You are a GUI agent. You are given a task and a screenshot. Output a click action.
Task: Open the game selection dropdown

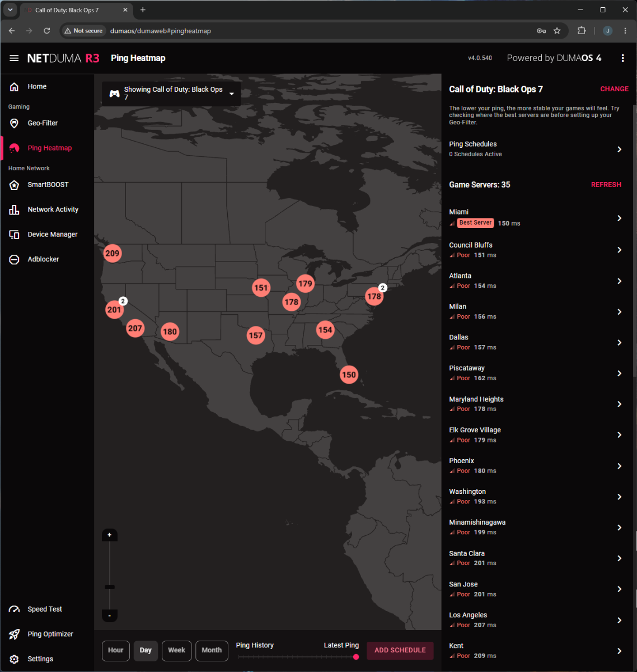pos(171,94)
